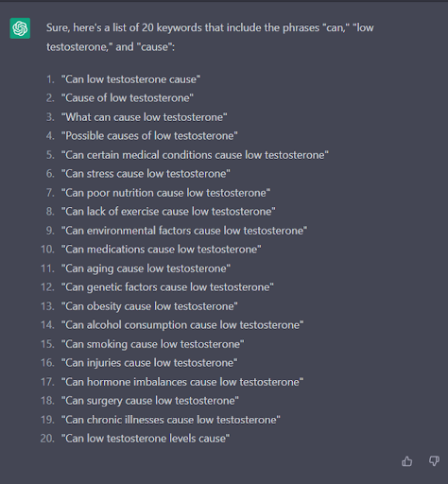Click the ChatGPT avatar logo
Image resolution: width=448 pixels, height=484 pixels.
pos(20,28)
